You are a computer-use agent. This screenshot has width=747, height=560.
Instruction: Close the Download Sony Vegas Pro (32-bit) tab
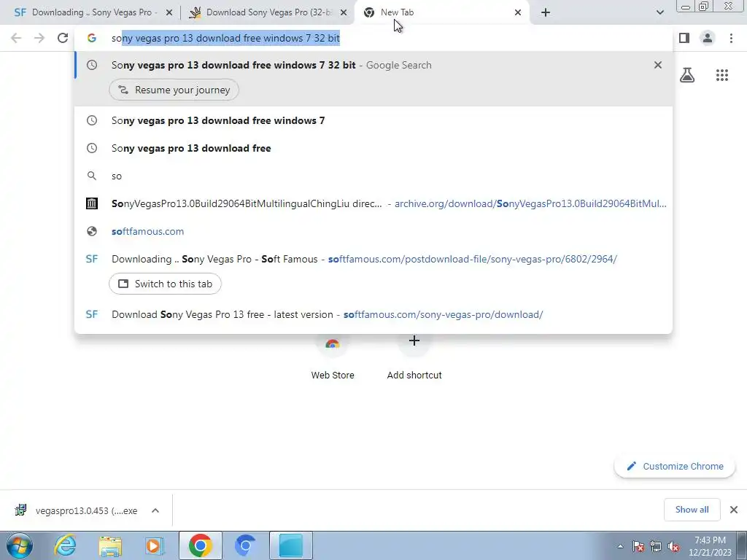pos(344,13)
